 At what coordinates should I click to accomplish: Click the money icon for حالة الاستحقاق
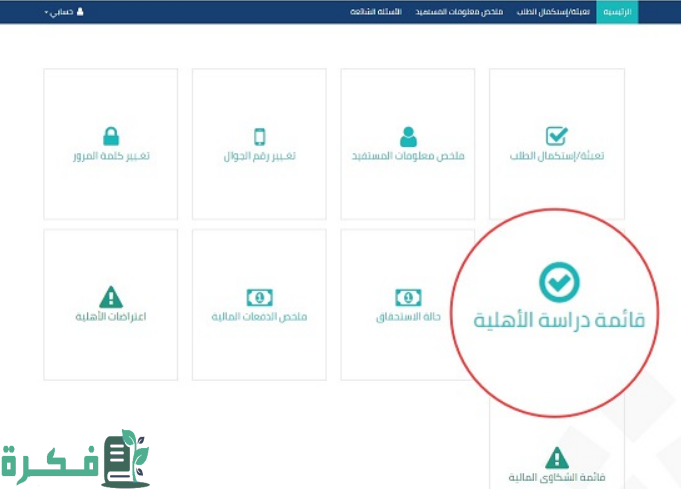[x=408, y=297]
